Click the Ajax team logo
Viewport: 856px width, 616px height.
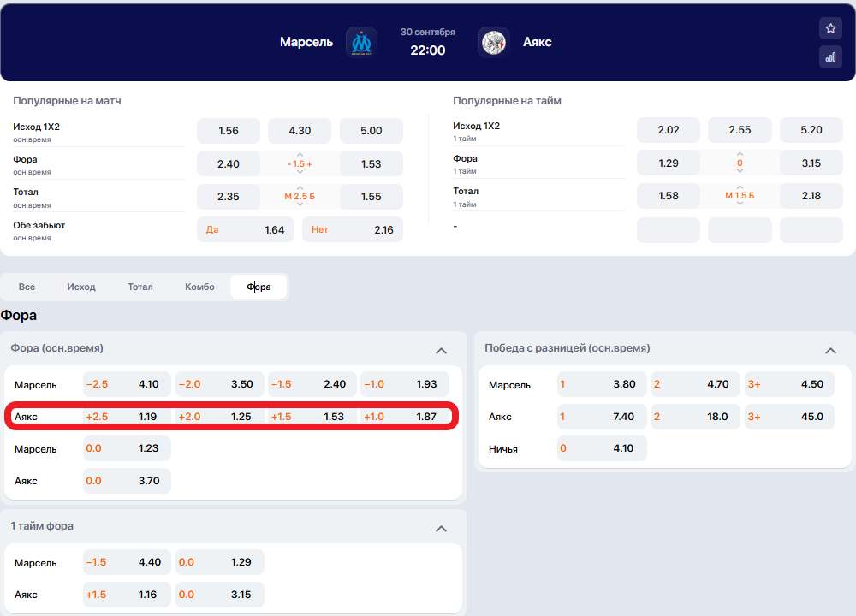(494, 42)
